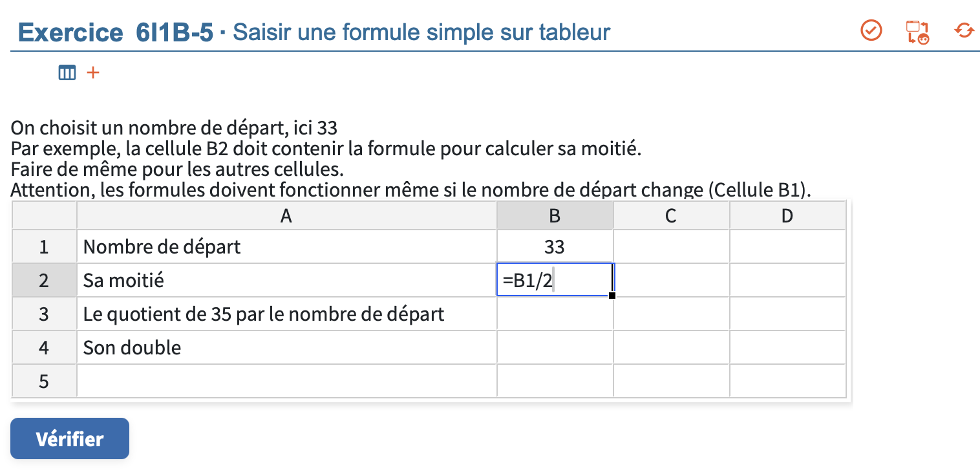Click row 5 header
Image resolution: width=980 pixels, height=476 pixels.
pyautogui.click(x=44, y=381)
